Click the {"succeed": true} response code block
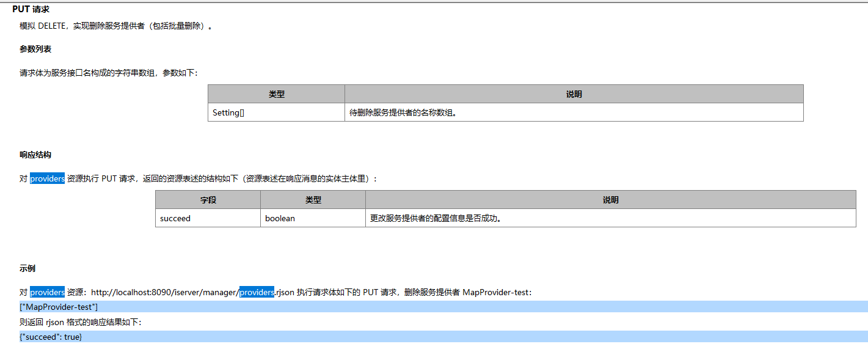Screen dimensions: 868x363 coord(51,337)
